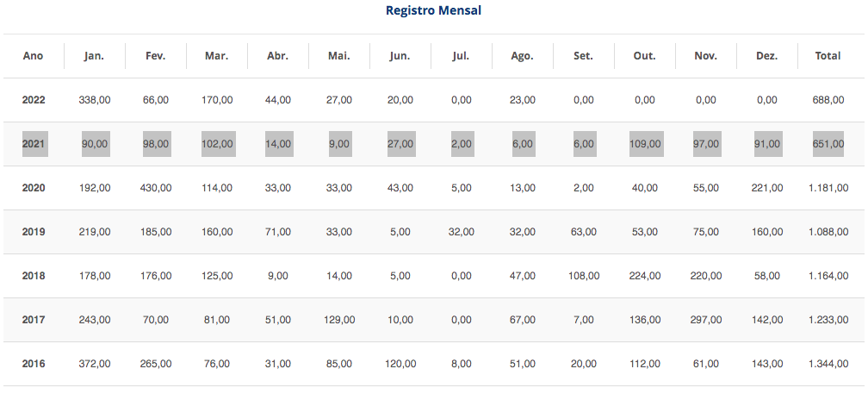The height and width of the screenshot is (394, 868).
Task: Click the Ano column header
Action: click(x=34, y=56)
